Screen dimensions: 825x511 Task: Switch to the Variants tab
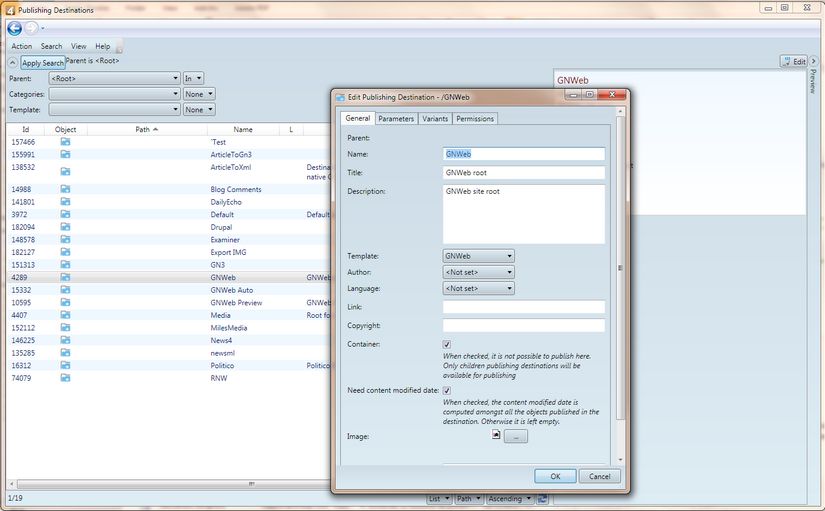pyautogui.click(x=435, y=119)
